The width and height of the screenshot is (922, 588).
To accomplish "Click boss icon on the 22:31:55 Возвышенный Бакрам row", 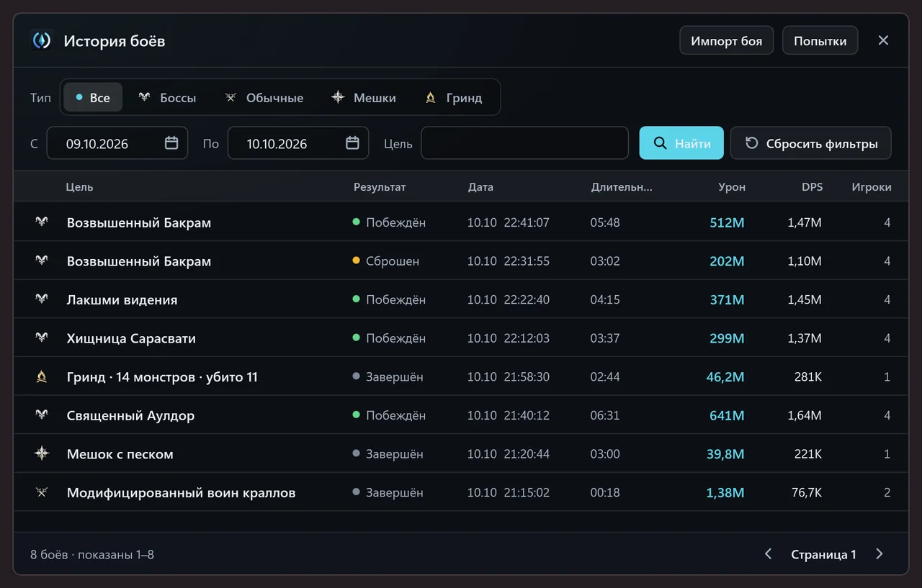I will 42,261.
